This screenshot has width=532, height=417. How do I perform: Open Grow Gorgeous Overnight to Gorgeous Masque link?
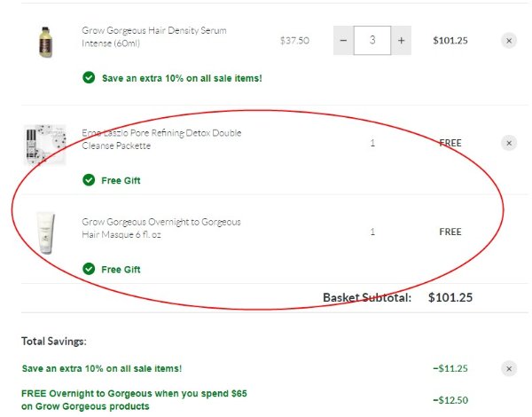coord(161,228)
